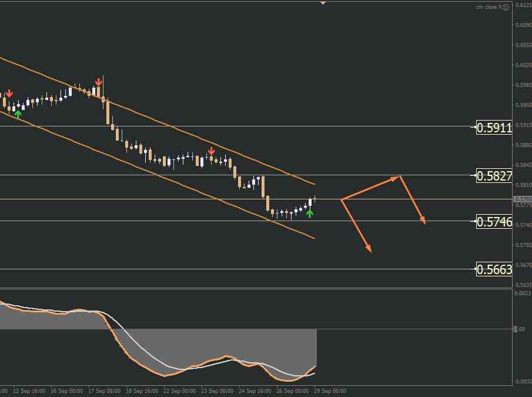Click the "18 Sep 16:00" time axis label
Image resolution: width=532 pixels, height=397 pixels.
142,391
